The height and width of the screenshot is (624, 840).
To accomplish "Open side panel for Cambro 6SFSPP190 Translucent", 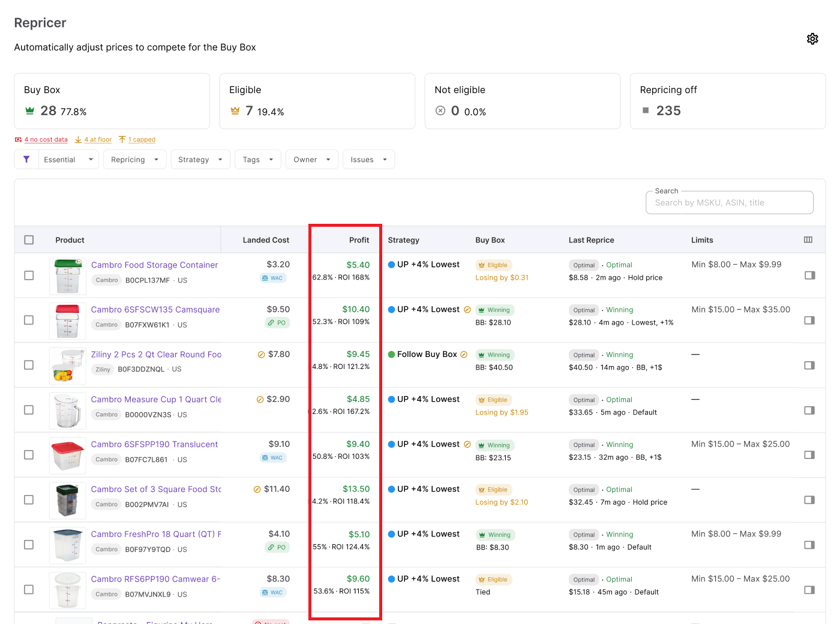I will [809, 455].
